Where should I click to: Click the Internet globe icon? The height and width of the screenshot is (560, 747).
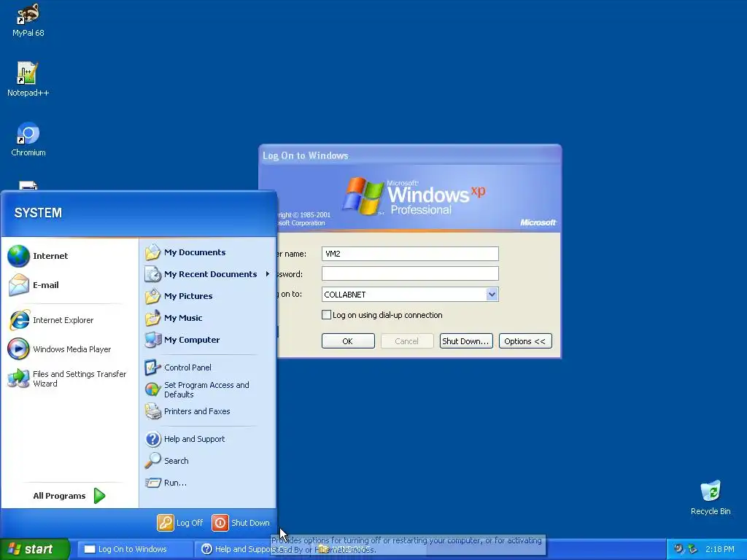pos(18,256)
